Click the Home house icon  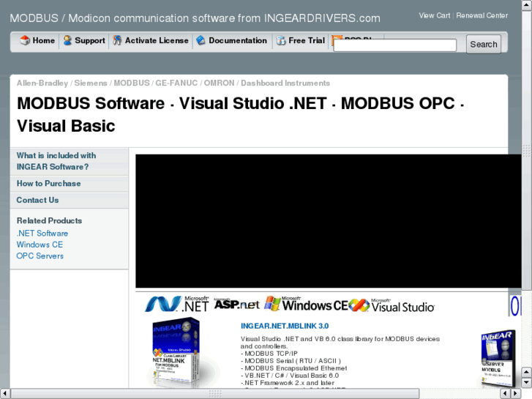pos(24,40)
